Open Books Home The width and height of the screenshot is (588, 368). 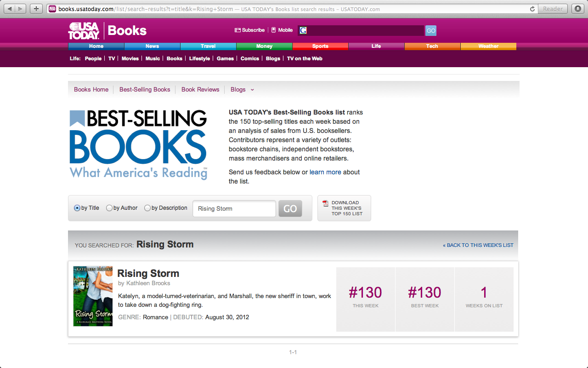click(x=91, y=90)
